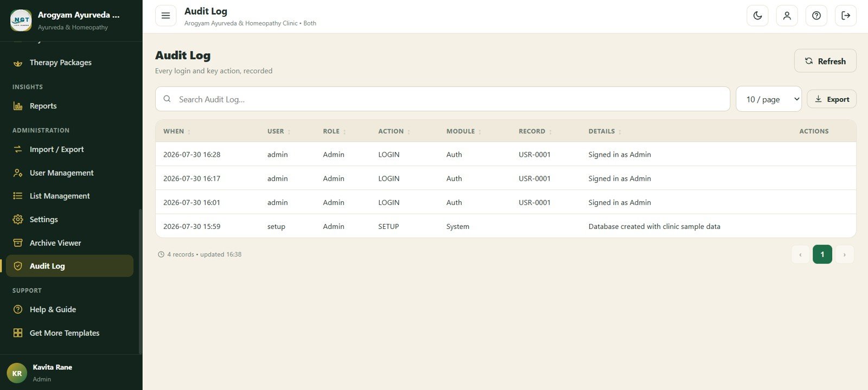The width and height of the screenshot is (868, 390).
Task: Sort the table by ACTION column
Action: pos(394,131)
